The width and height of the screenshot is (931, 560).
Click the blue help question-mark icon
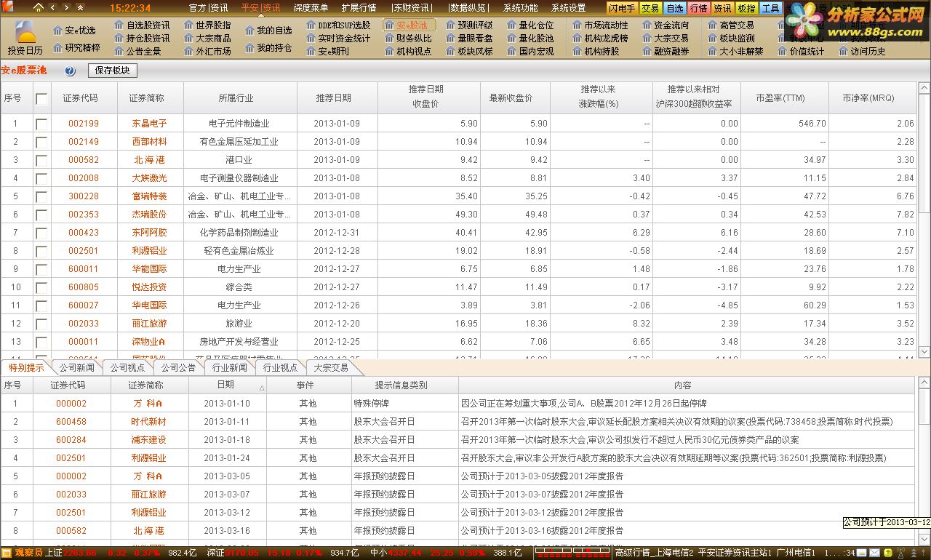pos(70,71)
